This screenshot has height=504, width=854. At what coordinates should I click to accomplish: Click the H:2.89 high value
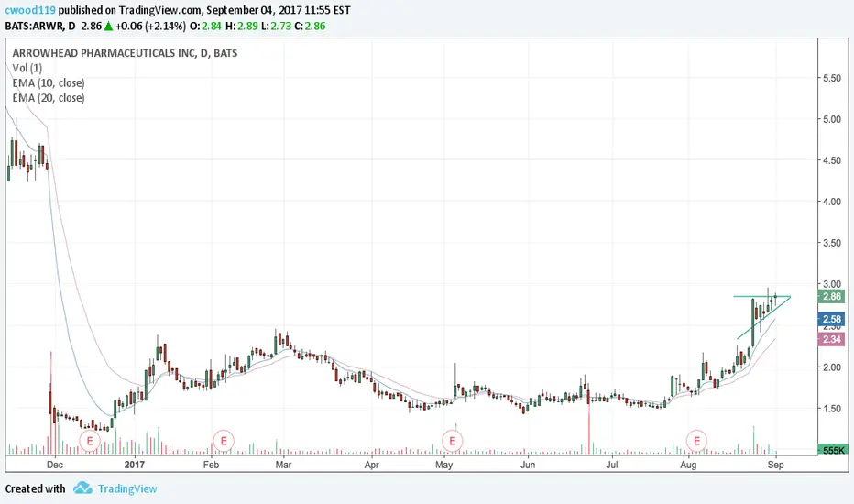coord(242,26)
